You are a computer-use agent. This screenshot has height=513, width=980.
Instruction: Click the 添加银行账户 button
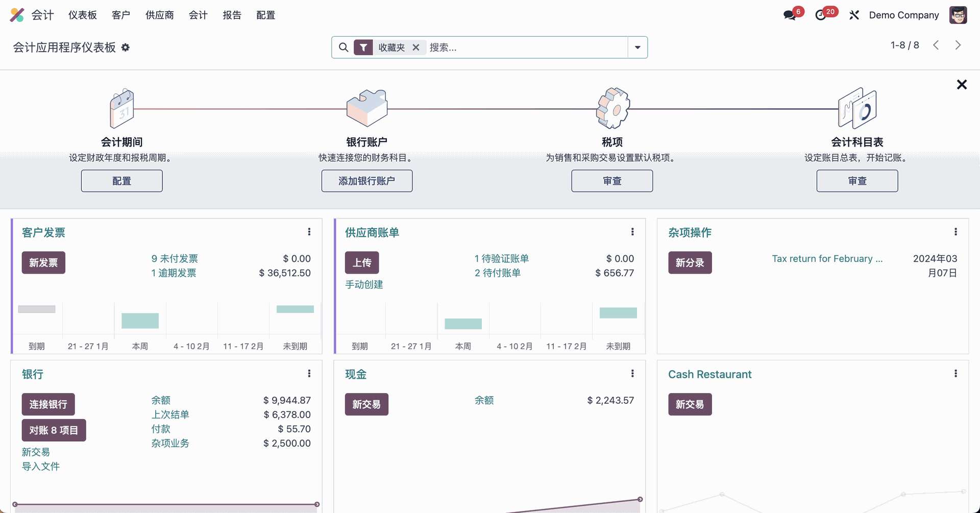(366, 181)
